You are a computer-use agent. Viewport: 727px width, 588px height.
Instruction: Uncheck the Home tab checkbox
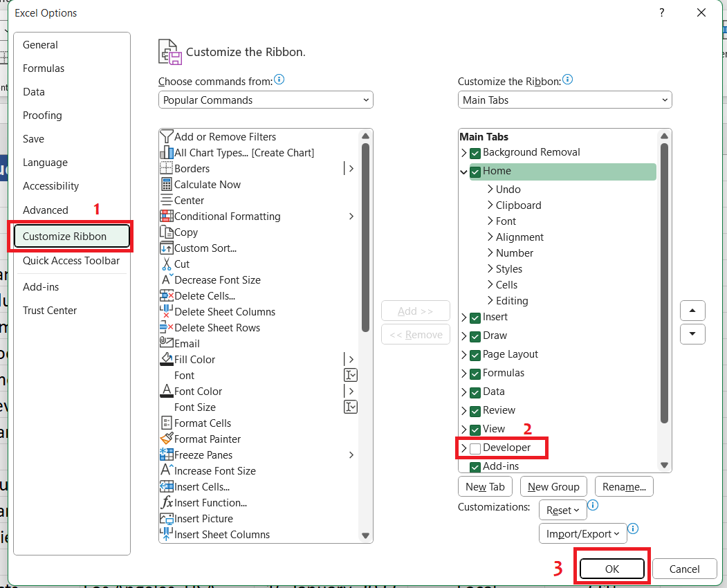click(x=475, y=172)
